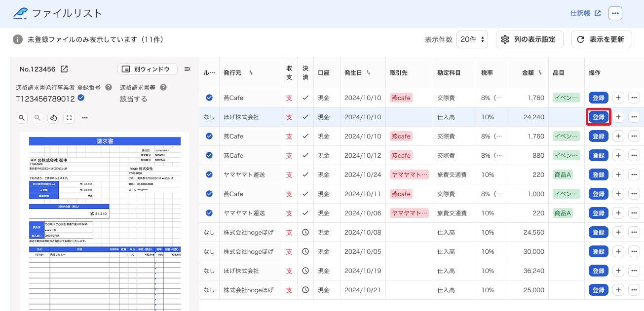Open preview toolbar more options ellipsis
This screenshot has height=311, width=644.
85,118
